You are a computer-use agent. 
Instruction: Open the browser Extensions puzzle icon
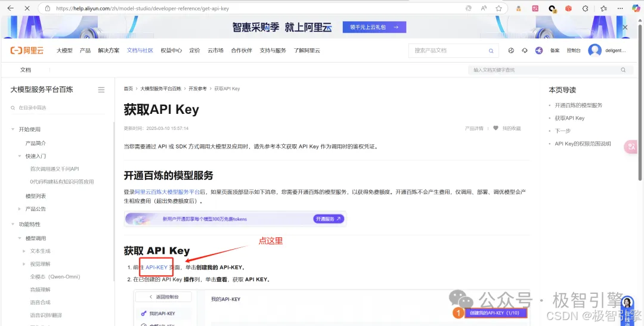(x=586, y=8)
